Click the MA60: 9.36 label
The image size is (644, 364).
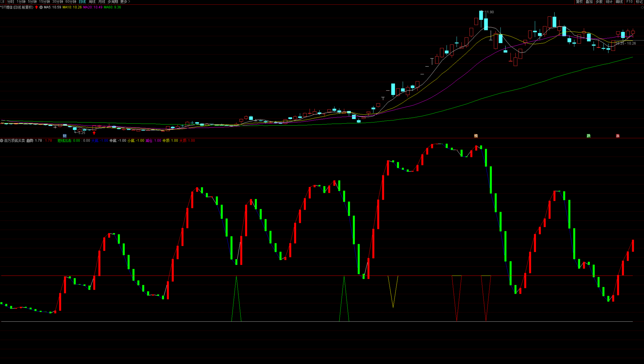[113, 7]
